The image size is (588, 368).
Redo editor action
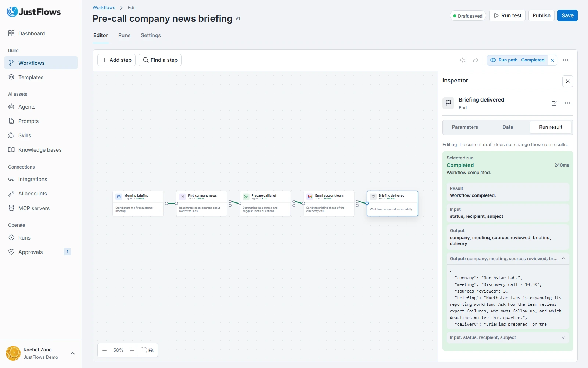click(476, 60)
